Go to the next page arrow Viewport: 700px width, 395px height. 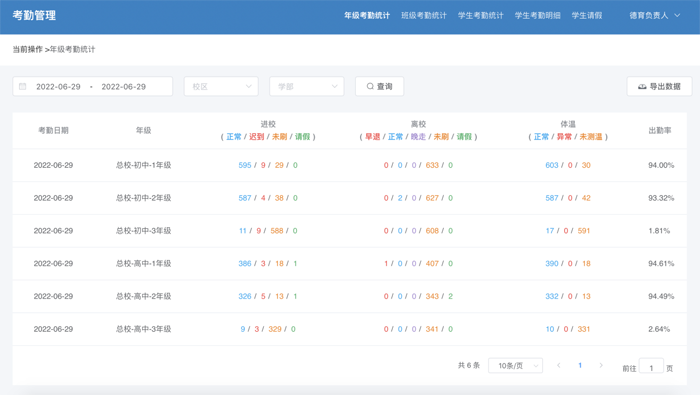[x=601, y=366]
